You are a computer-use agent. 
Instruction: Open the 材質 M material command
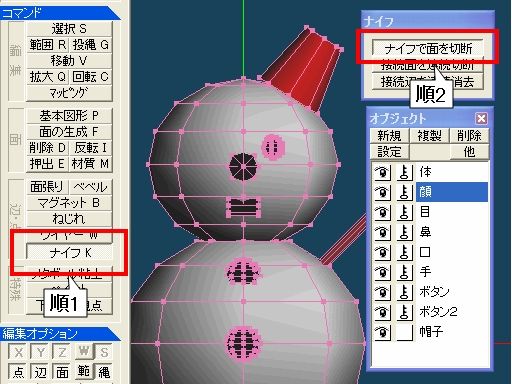[x=91, y=164]
